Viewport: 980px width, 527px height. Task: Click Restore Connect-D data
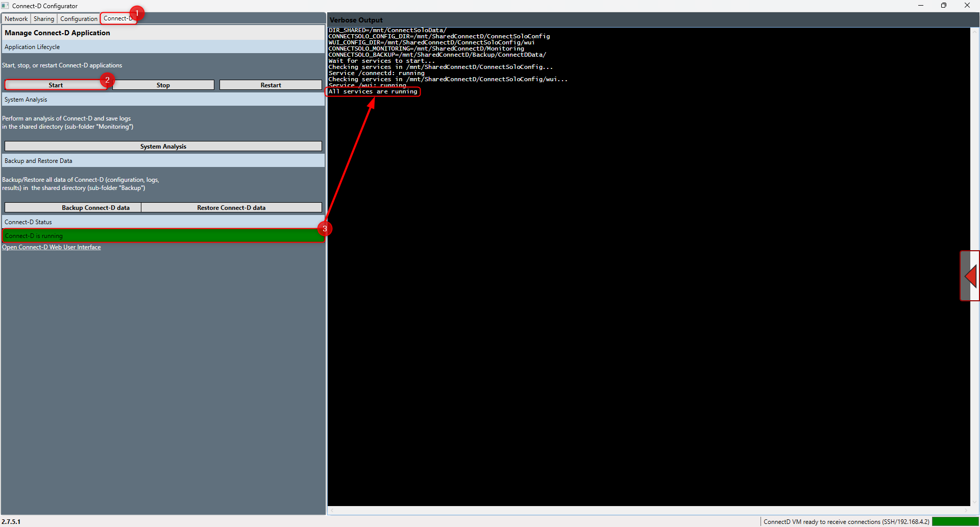click(x=231, y=208)
